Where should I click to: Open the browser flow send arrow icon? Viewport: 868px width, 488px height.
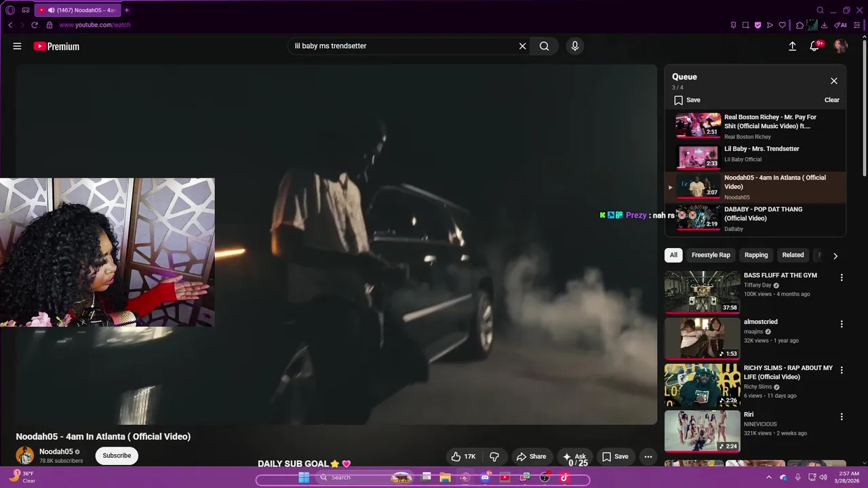[x=770, y=25]
